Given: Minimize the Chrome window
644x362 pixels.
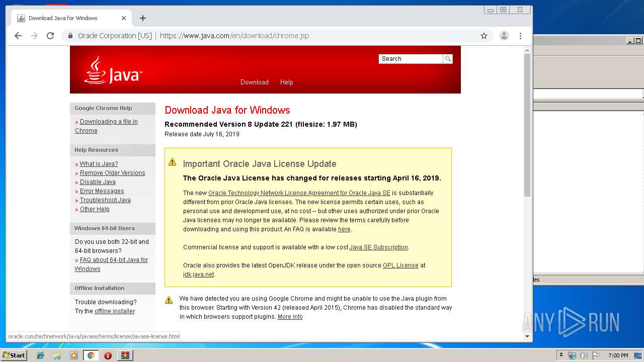Looking at the screenshot, I should click(x=491, y=10).
